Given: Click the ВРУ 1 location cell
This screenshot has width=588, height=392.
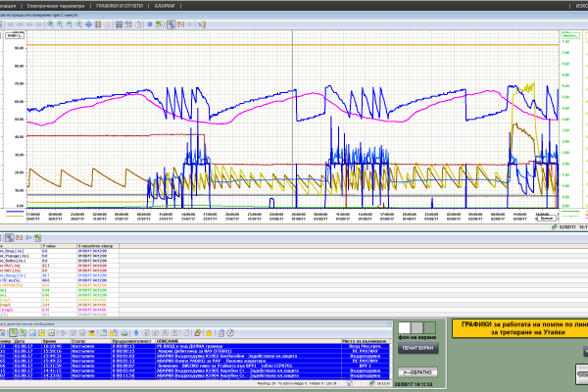Looking at the screenshot, I should click(x=365, y=366).
